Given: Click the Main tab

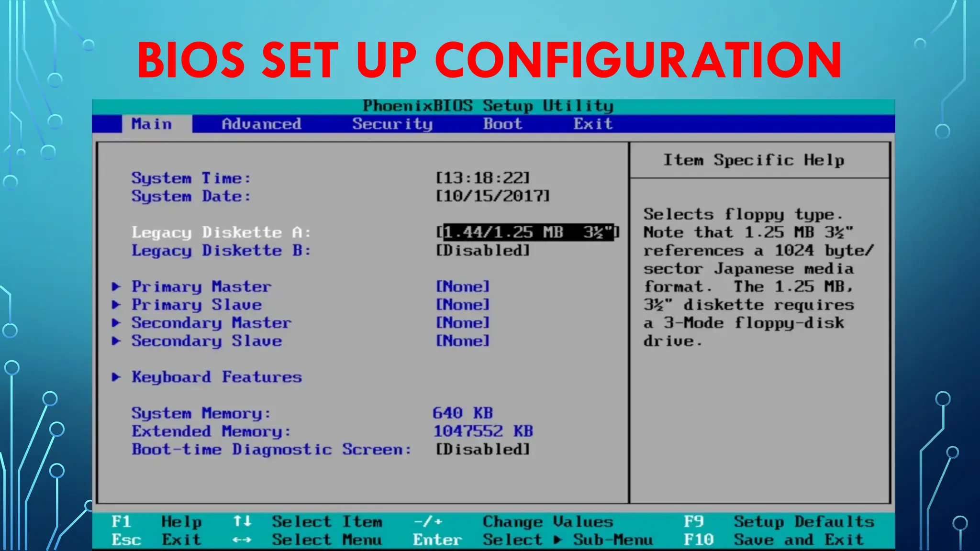Looking at the screenshot, I should point(152,124).
